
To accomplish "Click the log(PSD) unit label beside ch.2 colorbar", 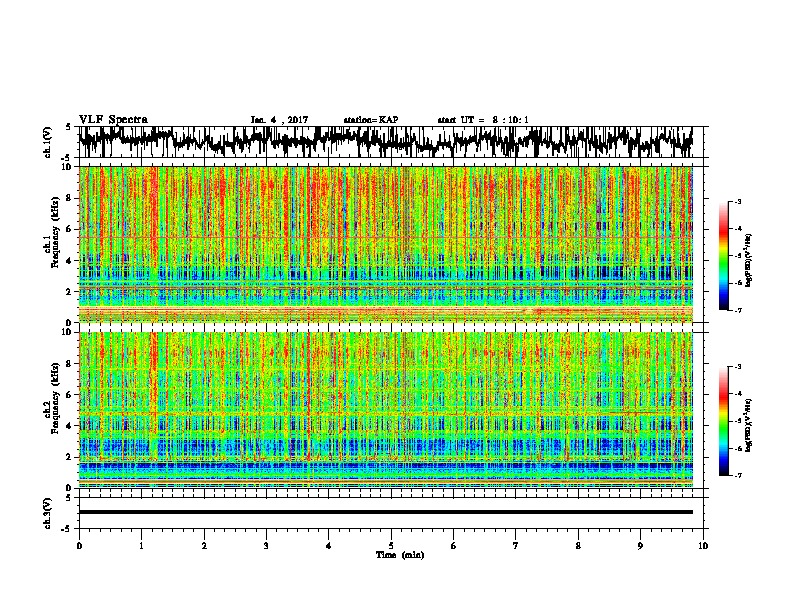I will (749, 424).
